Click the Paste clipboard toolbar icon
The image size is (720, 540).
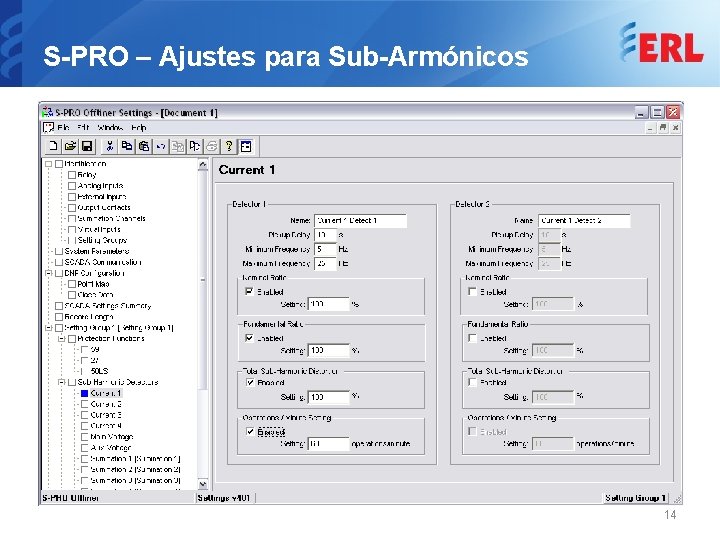pos(144,146)
